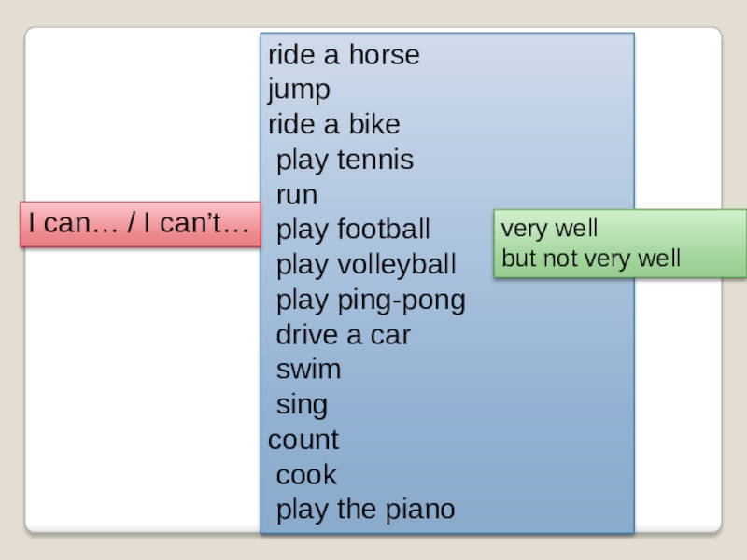747x560 pixels.
Task: Click the "drive a car" line
Action: (343, 335)
